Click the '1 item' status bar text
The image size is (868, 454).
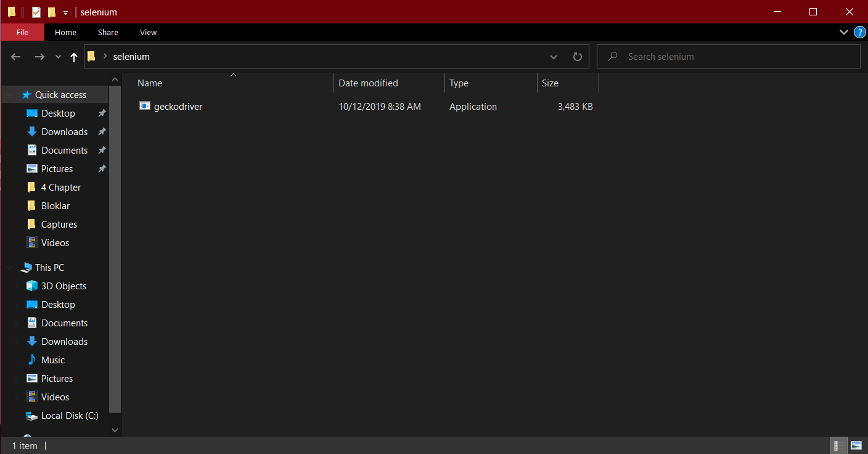point(25,445)
